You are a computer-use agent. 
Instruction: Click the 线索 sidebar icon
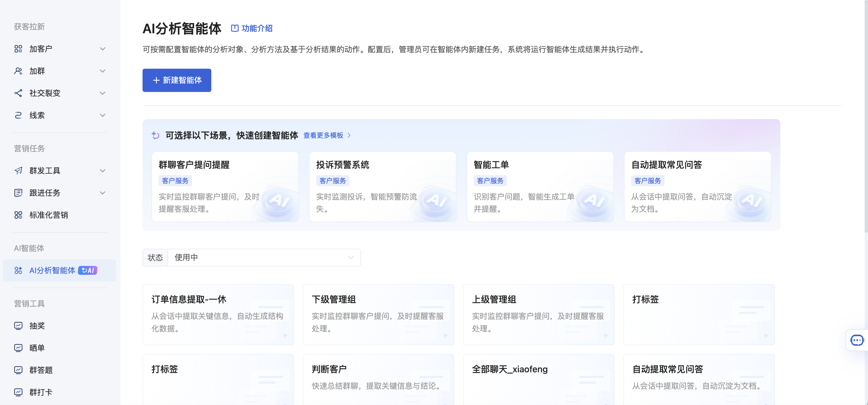point(18,115)
